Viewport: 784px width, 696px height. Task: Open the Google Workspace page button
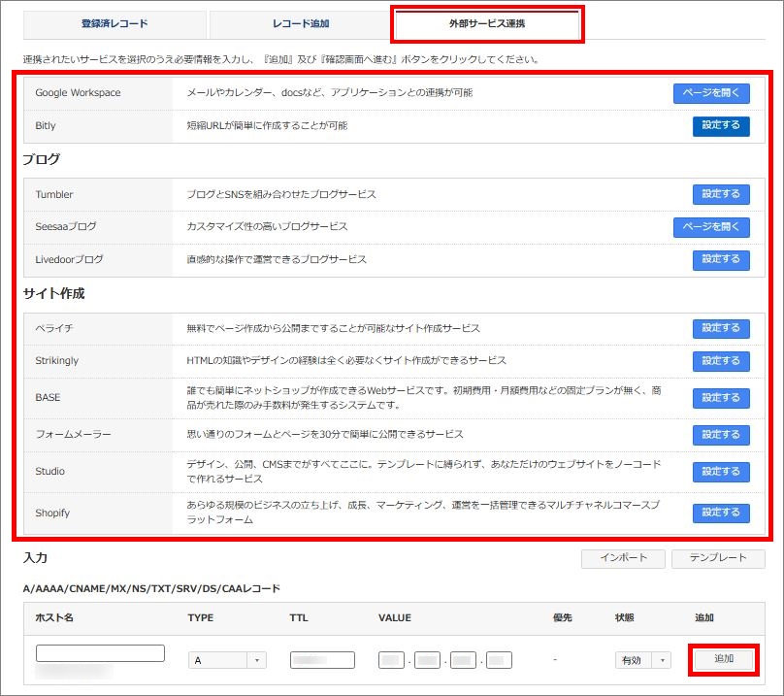711,93
